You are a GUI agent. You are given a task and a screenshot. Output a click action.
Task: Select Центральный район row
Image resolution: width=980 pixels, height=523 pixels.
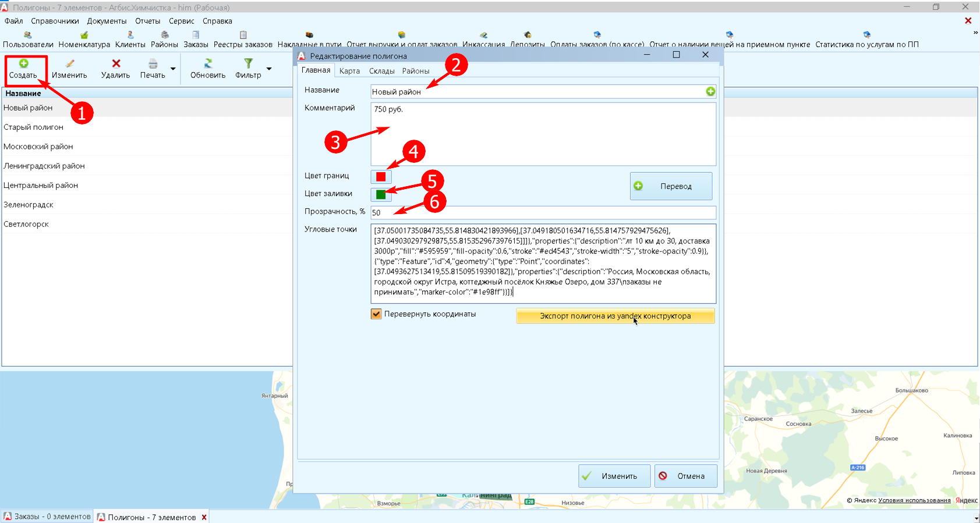[147, 185]
